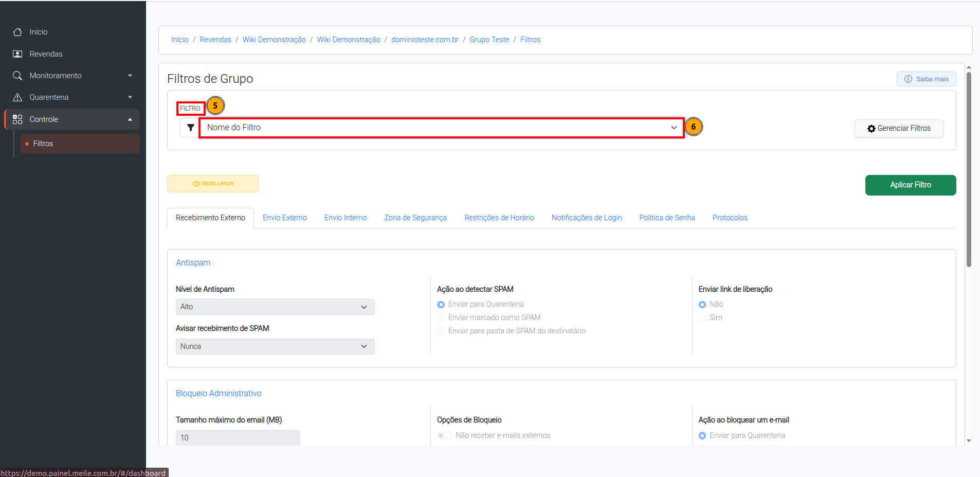Click the Aplicar Filtro button
The image size is (980, 477).
click(911, 185)
